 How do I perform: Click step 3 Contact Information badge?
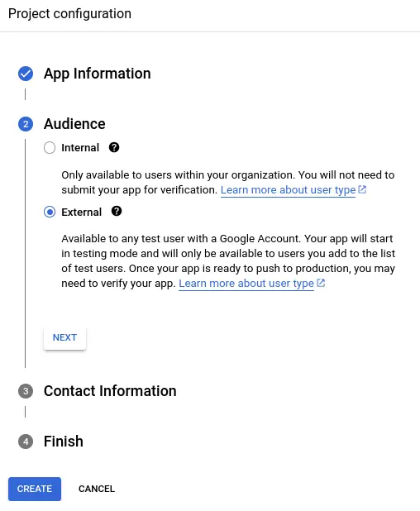tap(26, 391)
